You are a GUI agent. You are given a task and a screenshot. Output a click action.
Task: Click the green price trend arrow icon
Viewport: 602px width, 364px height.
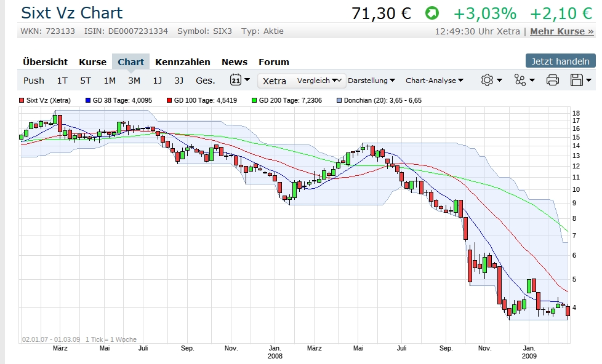432,13
